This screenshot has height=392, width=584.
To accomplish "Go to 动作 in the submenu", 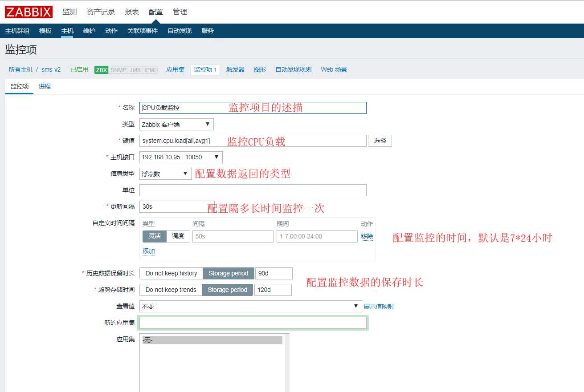I will (111, 31).
